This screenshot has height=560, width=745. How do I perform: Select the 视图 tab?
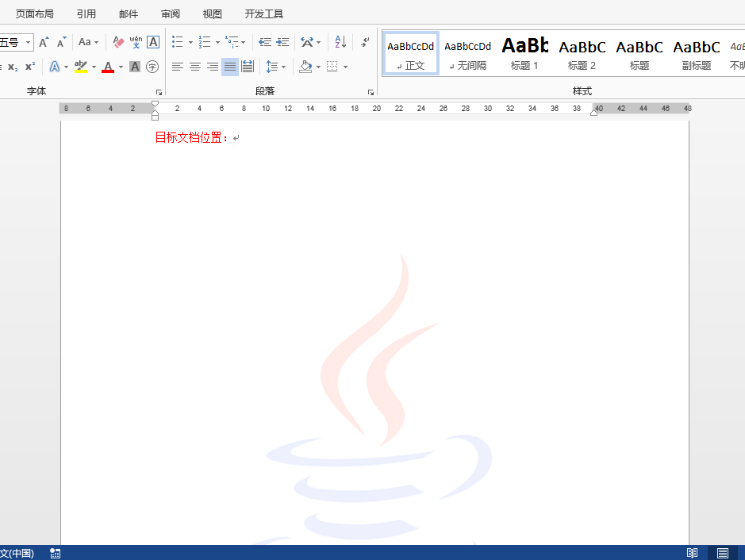(x=212, y=14)
